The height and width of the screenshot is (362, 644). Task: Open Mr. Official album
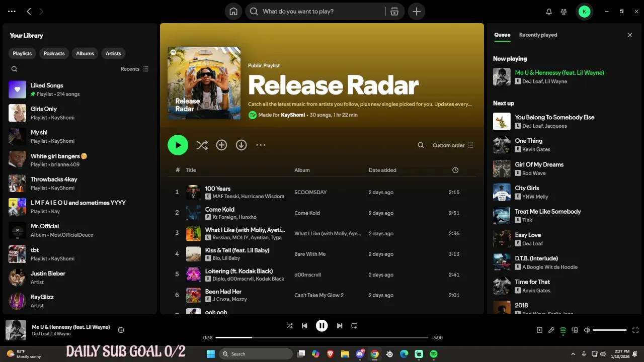point(80,230)
